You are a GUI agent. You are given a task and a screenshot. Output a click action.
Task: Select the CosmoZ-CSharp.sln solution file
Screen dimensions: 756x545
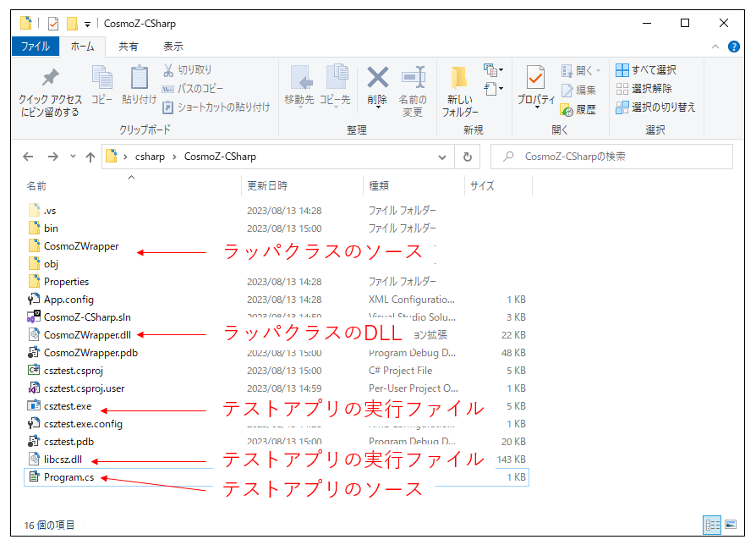(87, 317)
